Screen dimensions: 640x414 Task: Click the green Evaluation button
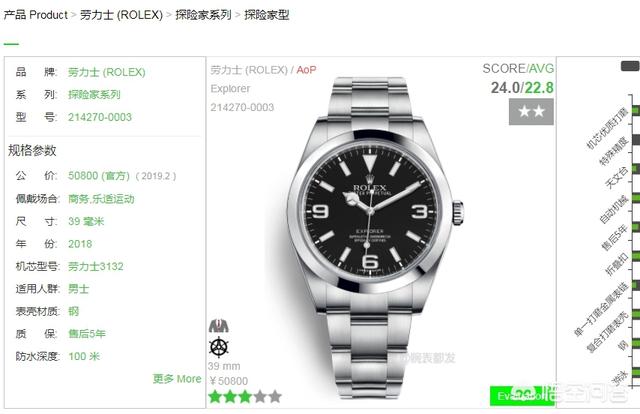(522, 396)
